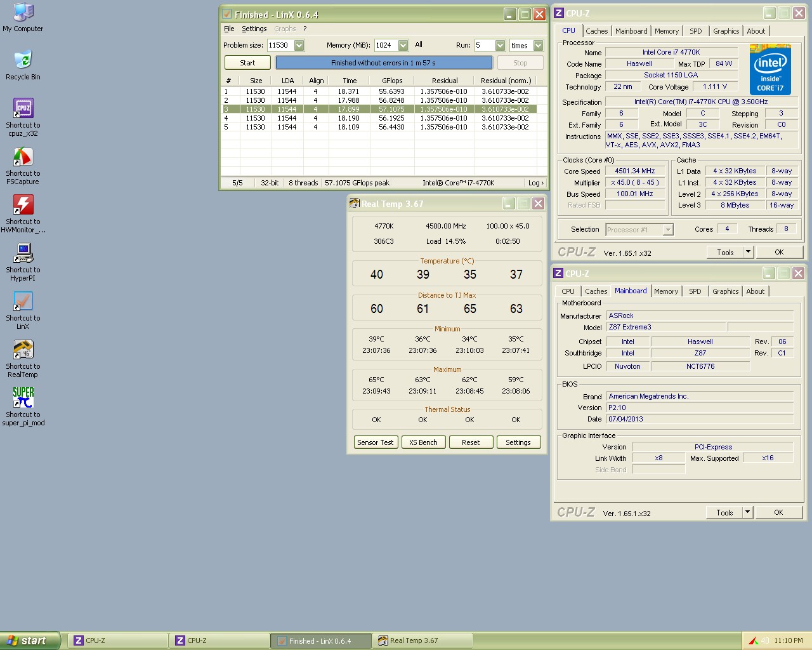The height and width of the screenshot is (650, 812).
Task: Click the Residual (norm.) column header
Action: click(x=506, y=81)
